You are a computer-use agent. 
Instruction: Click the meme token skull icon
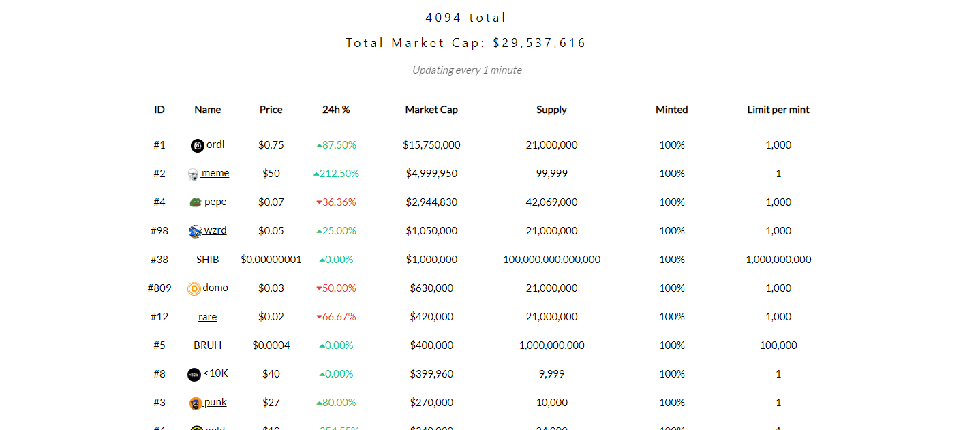pyautogui.click(x=194, y=174)
